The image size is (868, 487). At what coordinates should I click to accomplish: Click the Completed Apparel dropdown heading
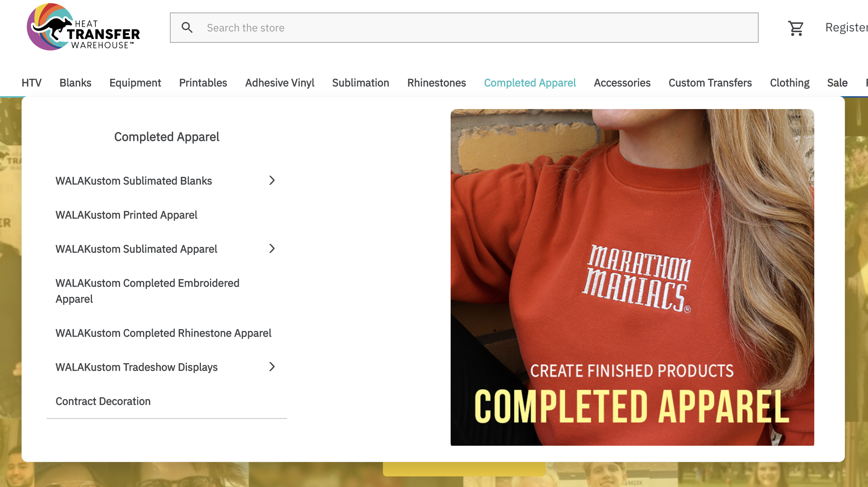[x=166, y=137]
